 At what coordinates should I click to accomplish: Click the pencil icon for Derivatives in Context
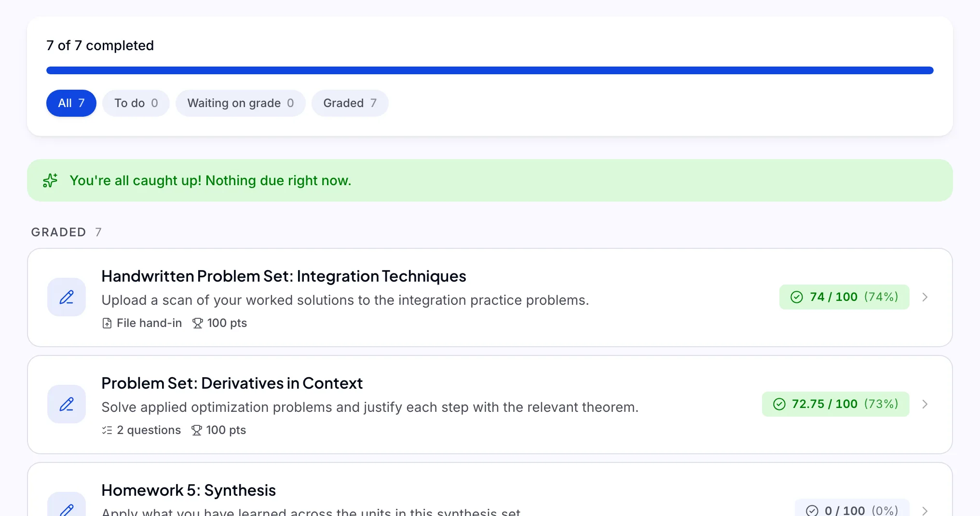coord(67,404)
